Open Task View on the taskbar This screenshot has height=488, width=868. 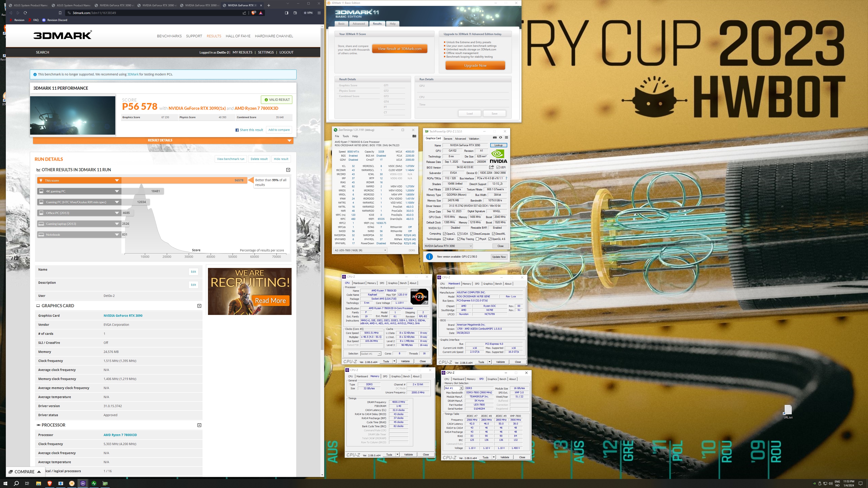[x=27, y=483]
